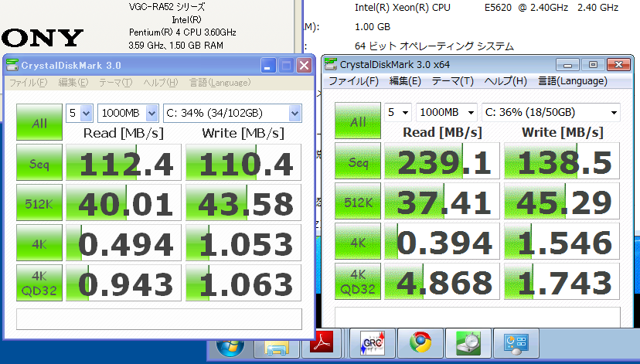Open test count dropdown in x64 window

pos(398,112)
